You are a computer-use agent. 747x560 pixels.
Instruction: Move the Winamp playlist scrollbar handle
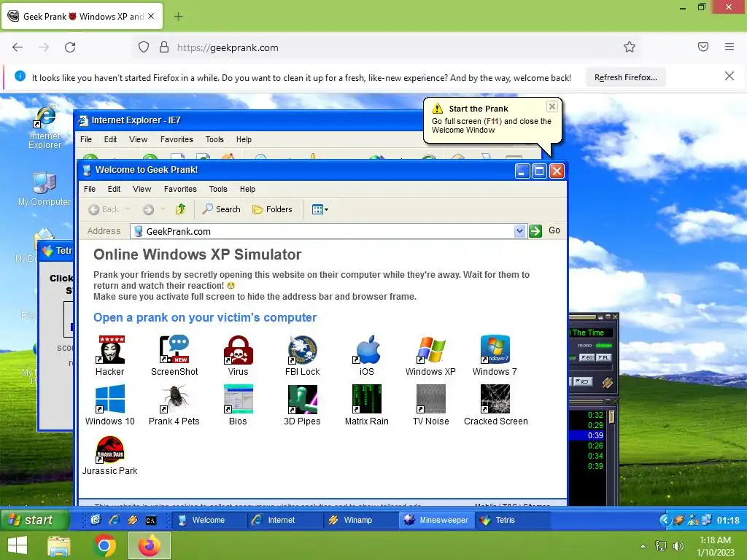611,416
